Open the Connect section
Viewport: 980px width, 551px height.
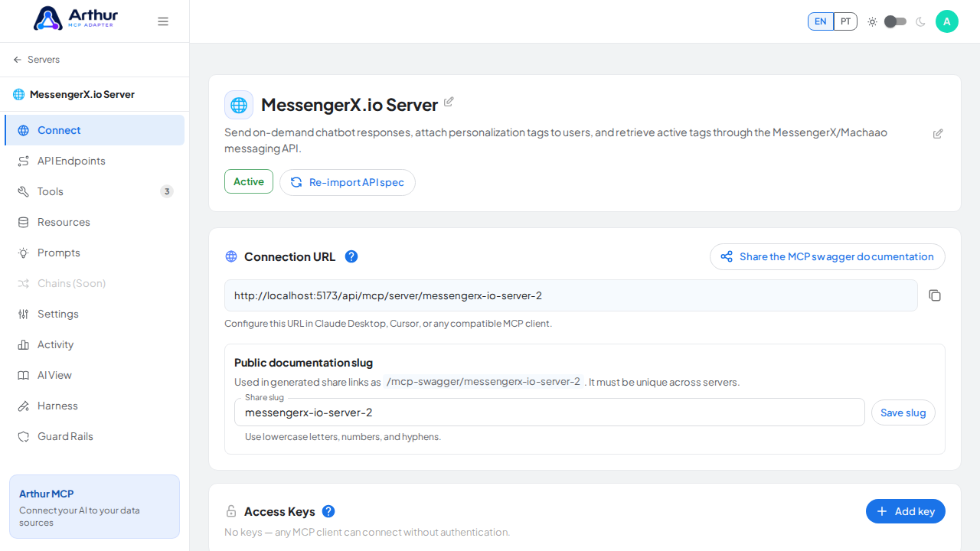(94, 130)
